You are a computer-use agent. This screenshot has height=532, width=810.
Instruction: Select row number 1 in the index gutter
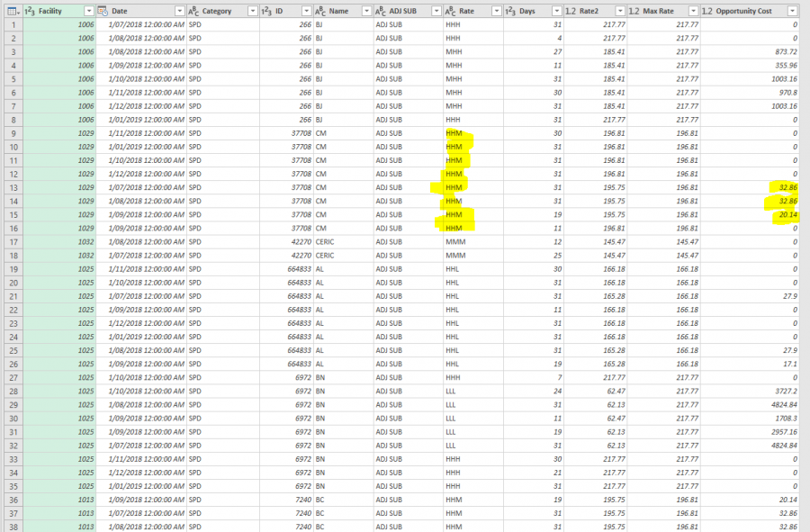coord(13,25)
